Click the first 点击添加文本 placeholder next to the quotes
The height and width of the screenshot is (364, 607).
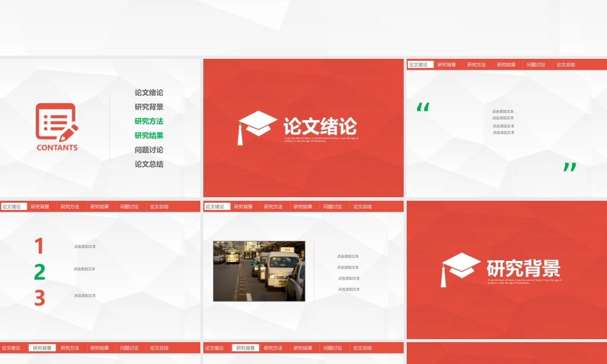[x=503, y=112]
